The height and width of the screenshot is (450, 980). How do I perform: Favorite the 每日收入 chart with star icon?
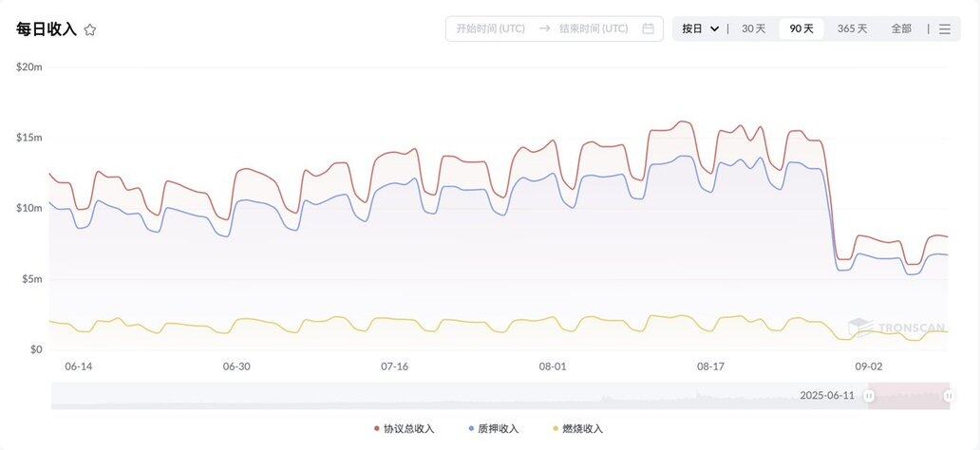pos(90,29)
